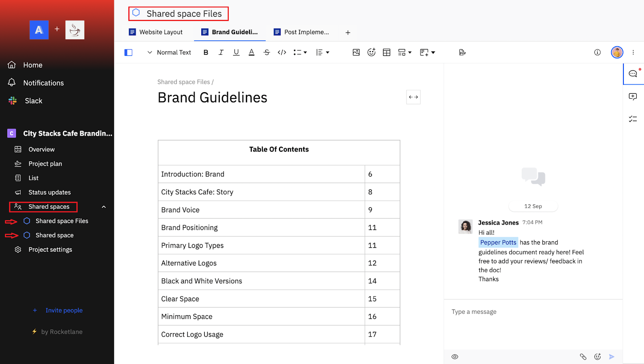This screenshot has height=364, width=644.
Task: Switch to Brand Guidelines tab
Action: click(229, 32)
